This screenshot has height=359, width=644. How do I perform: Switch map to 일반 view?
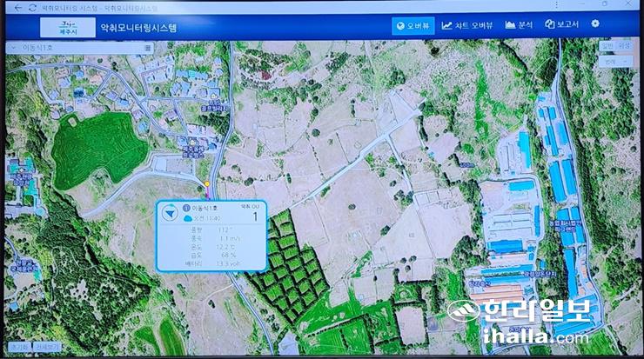[608, 45]
